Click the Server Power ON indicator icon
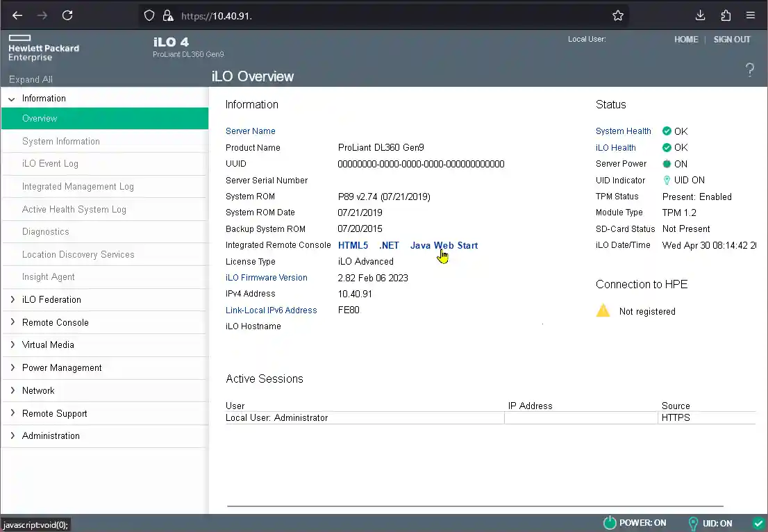Screen dimensions: 768x532 click(x=667, y=164)
